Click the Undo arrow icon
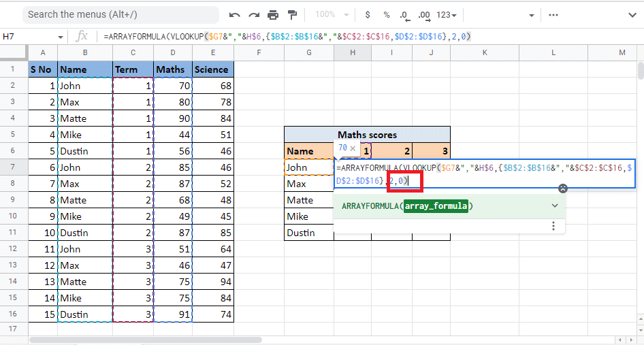The image size is (644, 345). pyautogui.click(x=234, y=15)
